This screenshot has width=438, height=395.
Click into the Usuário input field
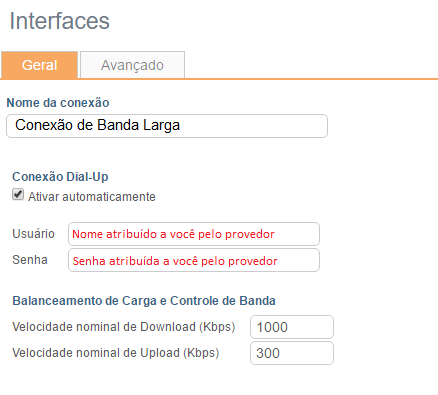[194, 234]
